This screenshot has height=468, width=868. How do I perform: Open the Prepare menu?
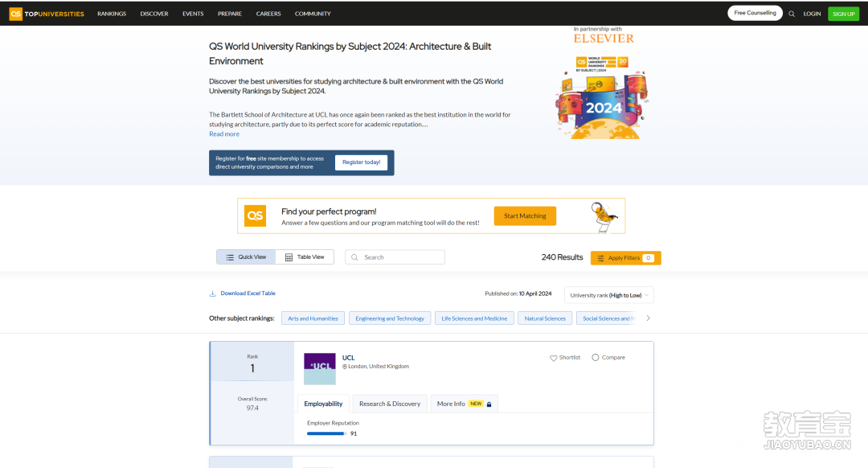(230, 14)
